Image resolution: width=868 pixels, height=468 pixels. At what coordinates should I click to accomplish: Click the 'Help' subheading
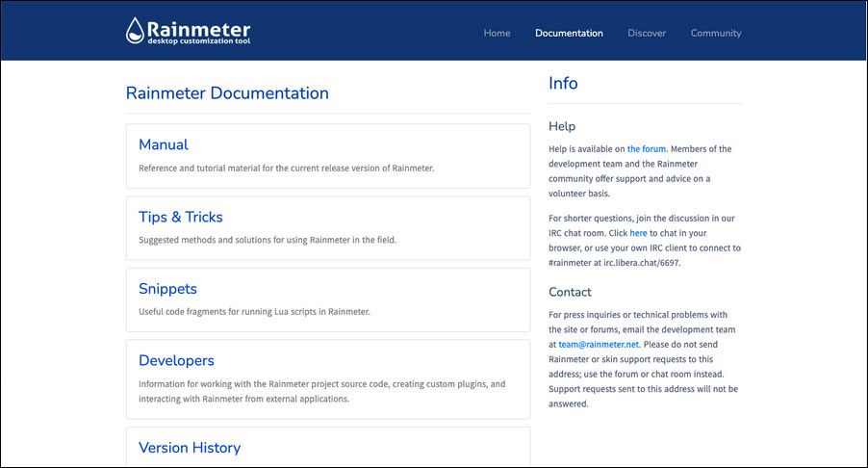click(562, 126)
